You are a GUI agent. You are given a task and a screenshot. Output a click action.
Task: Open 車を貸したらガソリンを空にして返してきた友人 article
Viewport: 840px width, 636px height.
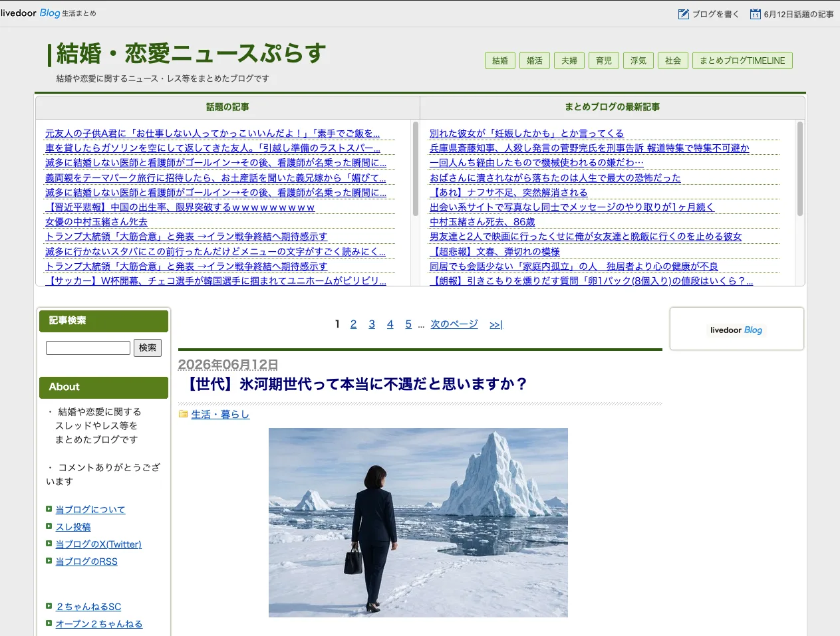[x=213, y=148]
